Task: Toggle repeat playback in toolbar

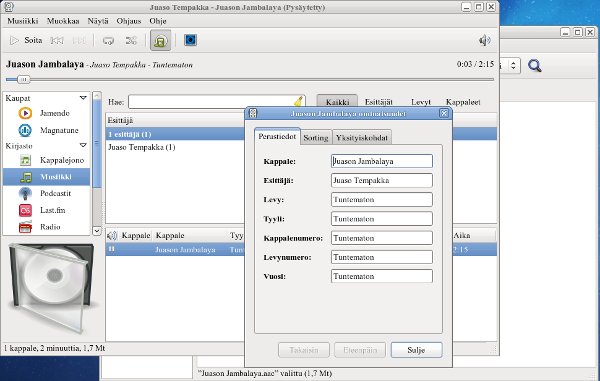Action: pos(108,40)
